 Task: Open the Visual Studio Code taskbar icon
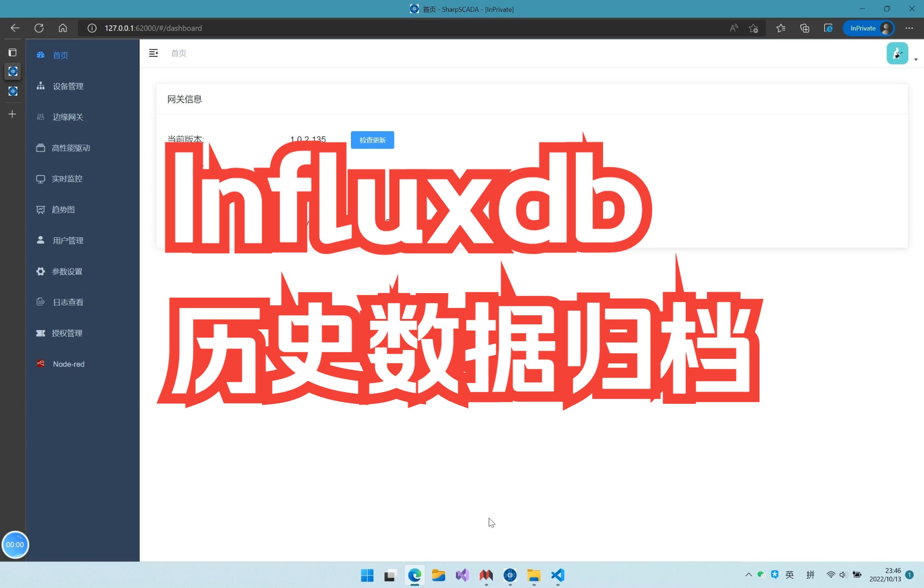pos(557,575)
